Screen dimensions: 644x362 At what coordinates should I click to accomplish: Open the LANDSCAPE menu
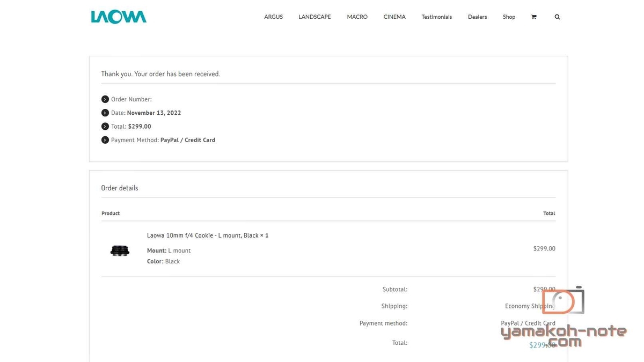pyautogui.click(x=314, y=17)
